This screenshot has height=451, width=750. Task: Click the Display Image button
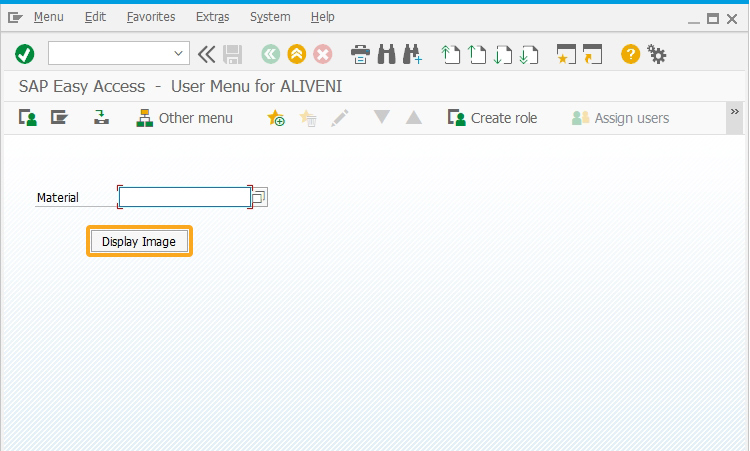[139, 242]
